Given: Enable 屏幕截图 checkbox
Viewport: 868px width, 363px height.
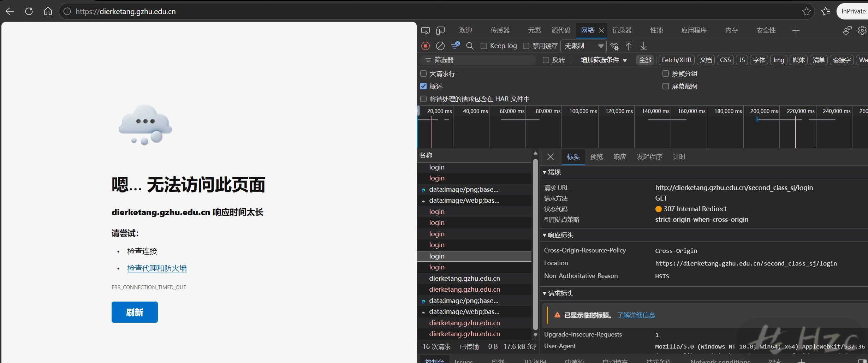Looking at the screenshot, I should click(666, 86).
